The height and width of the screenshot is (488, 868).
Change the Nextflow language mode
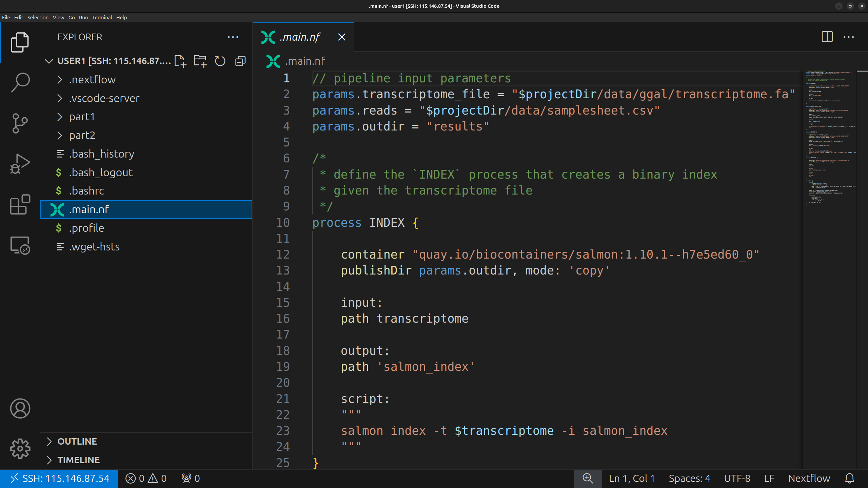pos(809,478)
